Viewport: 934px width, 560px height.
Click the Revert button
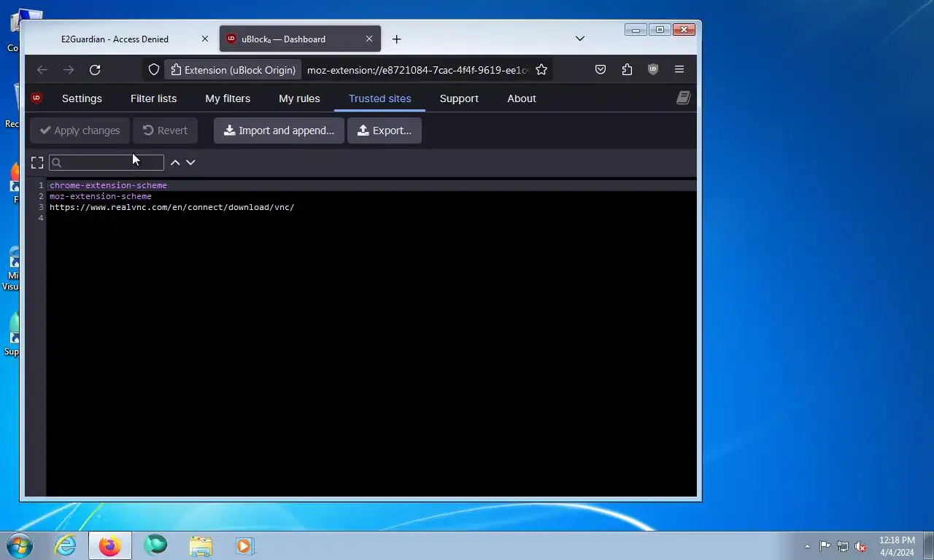pos(165,131)
